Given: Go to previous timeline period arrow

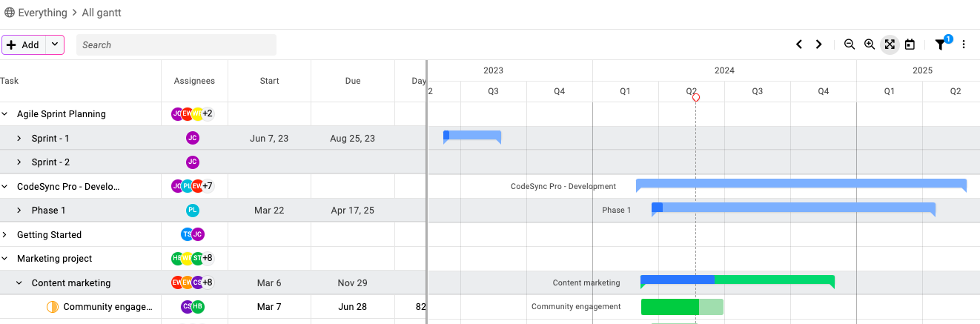Looking at the screenshot, I should point(799,44).
